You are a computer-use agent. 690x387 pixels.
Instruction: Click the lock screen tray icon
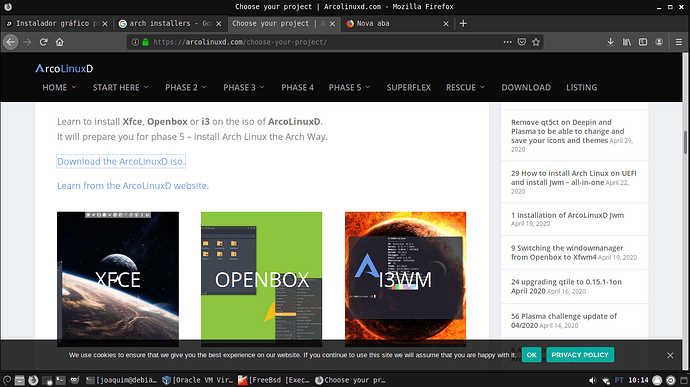[657, 380]
